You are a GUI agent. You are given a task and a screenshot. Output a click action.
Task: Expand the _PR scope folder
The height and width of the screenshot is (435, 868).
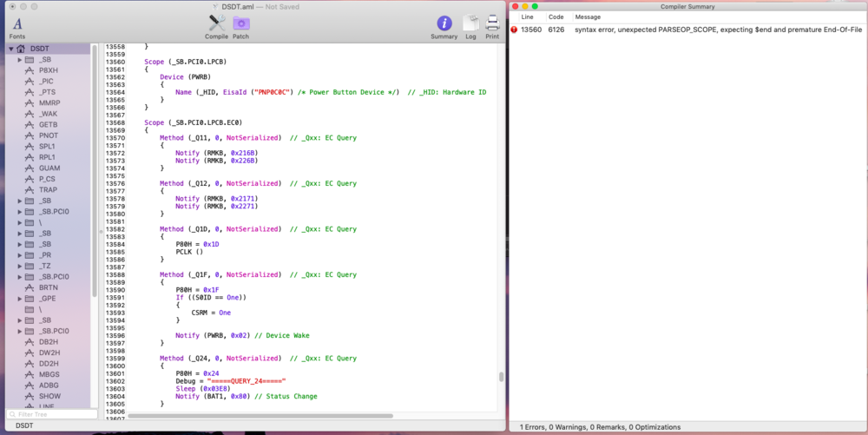pos(20,255)
